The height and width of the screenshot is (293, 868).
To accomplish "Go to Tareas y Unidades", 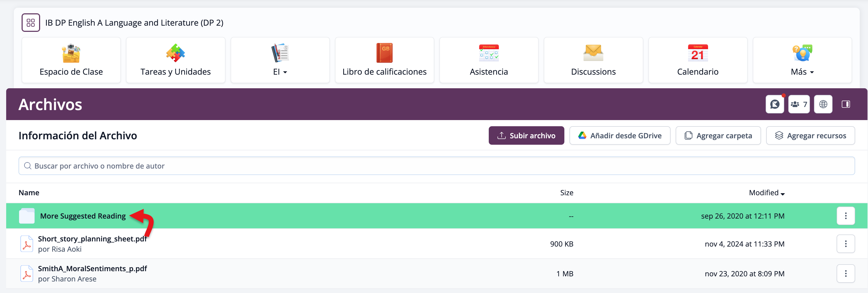I will [x=175, y=60].
